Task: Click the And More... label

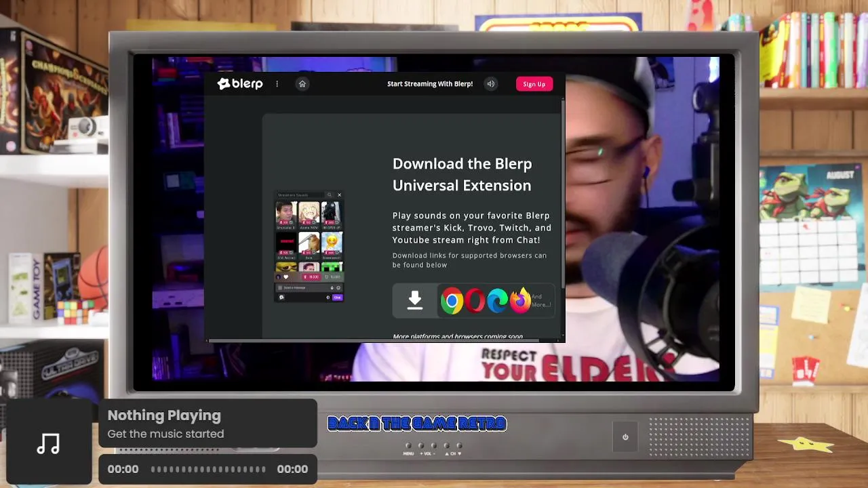Action: [x=540, y=301]
